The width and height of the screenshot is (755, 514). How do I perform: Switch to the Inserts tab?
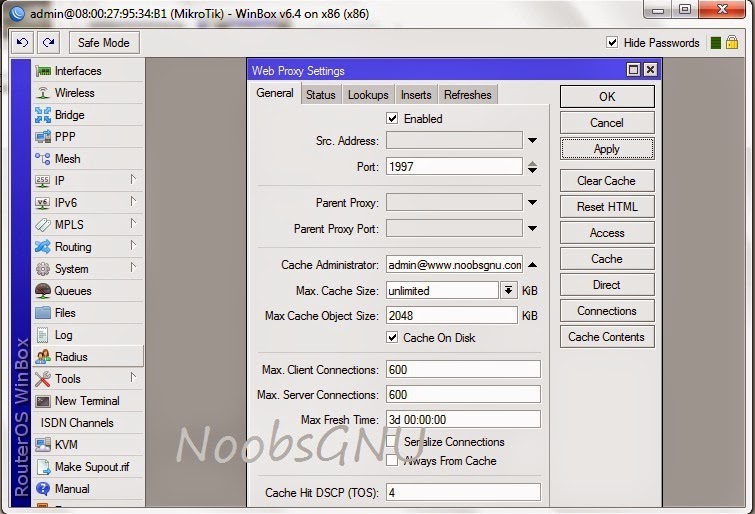point(416,95)
